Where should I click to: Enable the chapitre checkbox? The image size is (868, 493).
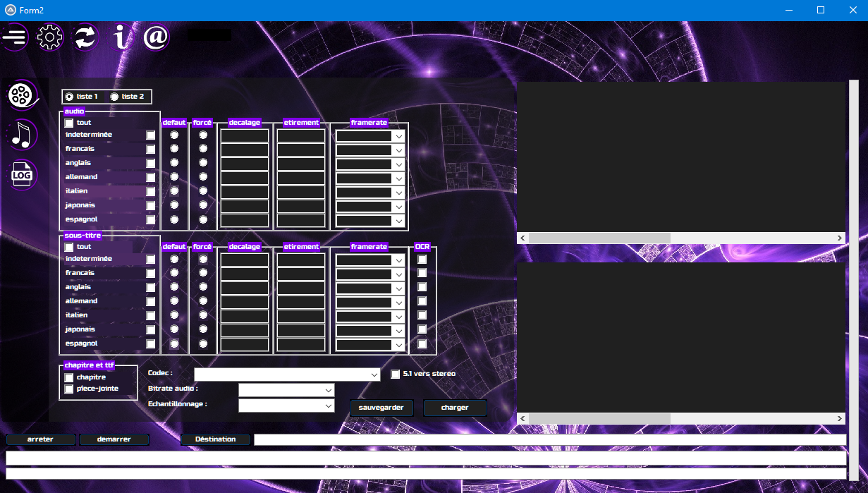(x=69, y=377)
